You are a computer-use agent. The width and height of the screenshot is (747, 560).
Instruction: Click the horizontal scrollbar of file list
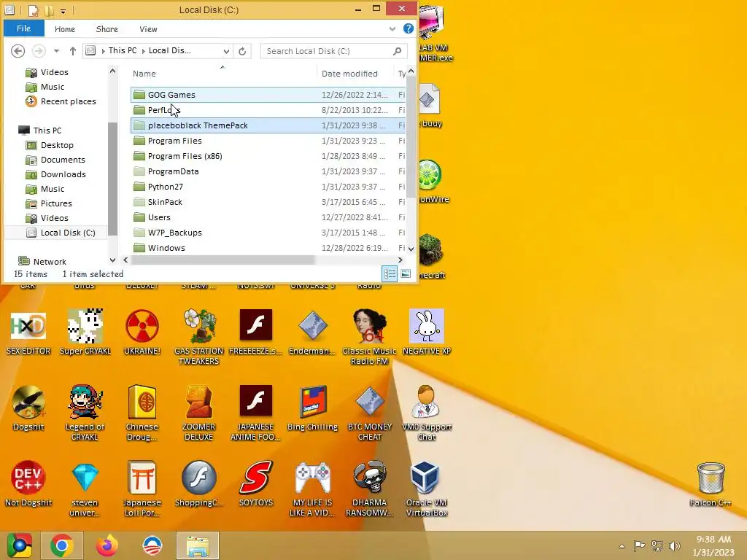(222, 260)
